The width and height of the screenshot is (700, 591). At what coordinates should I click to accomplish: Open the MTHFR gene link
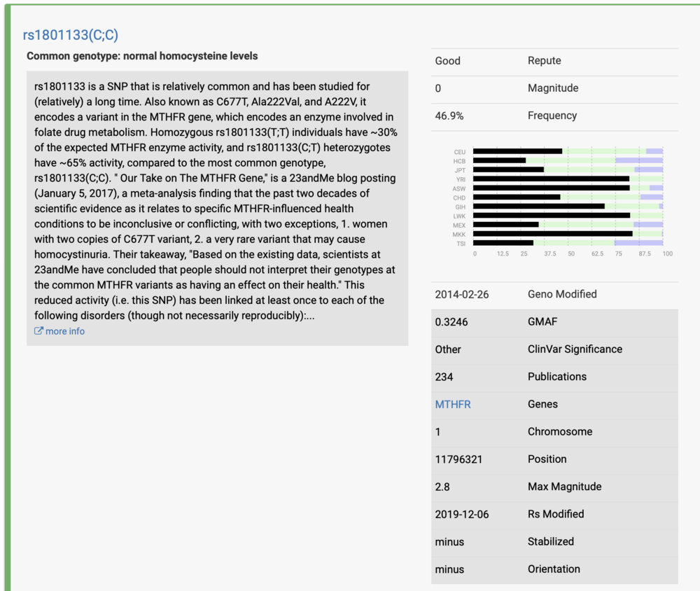point(453,404)
